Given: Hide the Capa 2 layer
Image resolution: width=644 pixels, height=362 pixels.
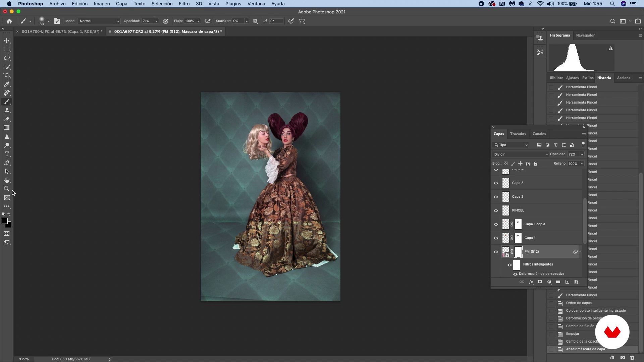Looking at the screenshot, I should click(x=496, y=197).
